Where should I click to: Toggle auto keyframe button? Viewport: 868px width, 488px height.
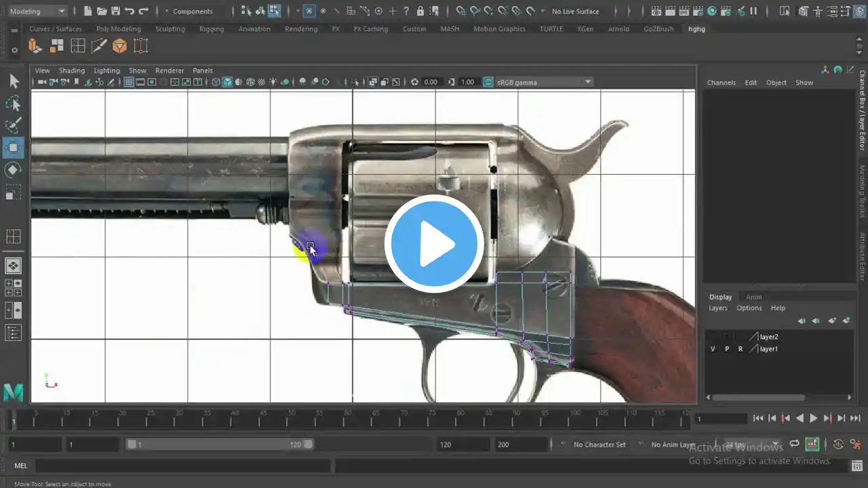tap(812, 445)
